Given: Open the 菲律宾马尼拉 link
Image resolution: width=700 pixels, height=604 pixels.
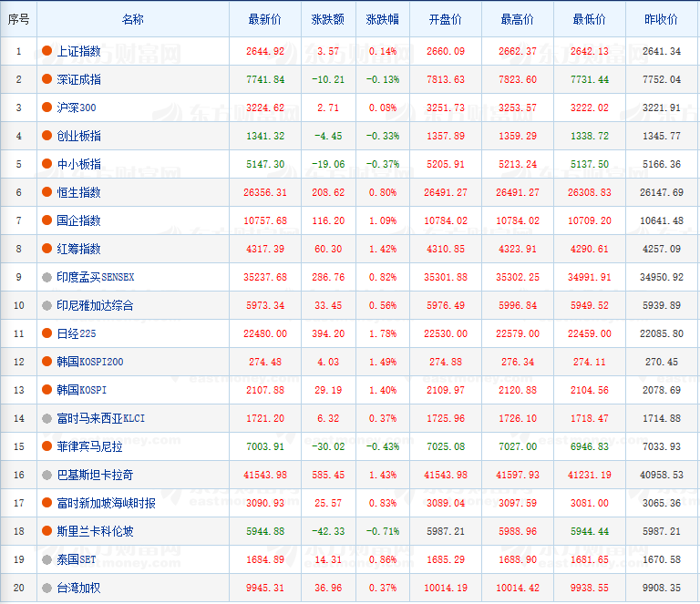Looking at the screenshot, I should (x=89, y=446).
